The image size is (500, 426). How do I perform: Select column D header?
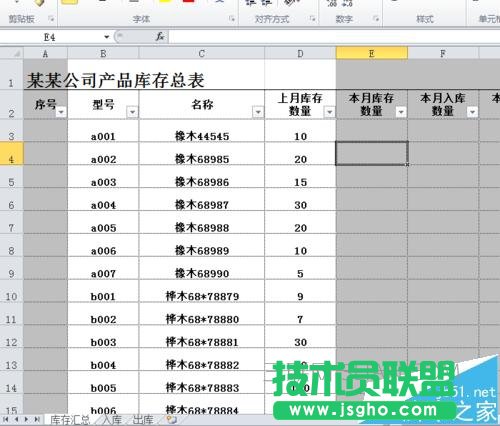click(300, 53)
